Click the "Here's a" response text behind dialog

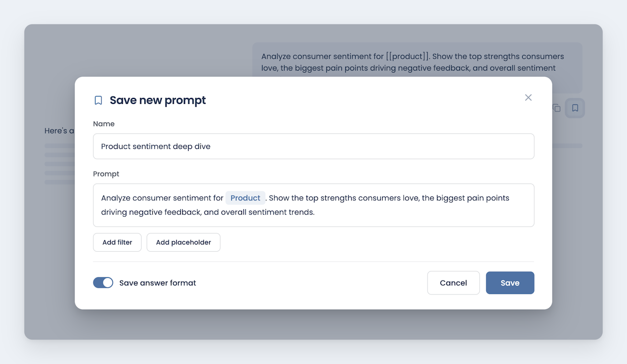tap(59, 131)
